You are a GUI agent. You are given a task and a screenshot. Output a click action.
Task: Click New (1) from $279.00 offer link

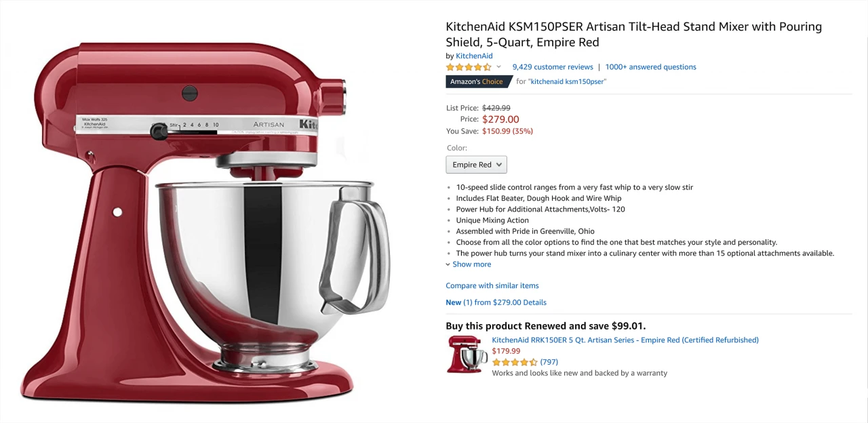coord(485,302)
